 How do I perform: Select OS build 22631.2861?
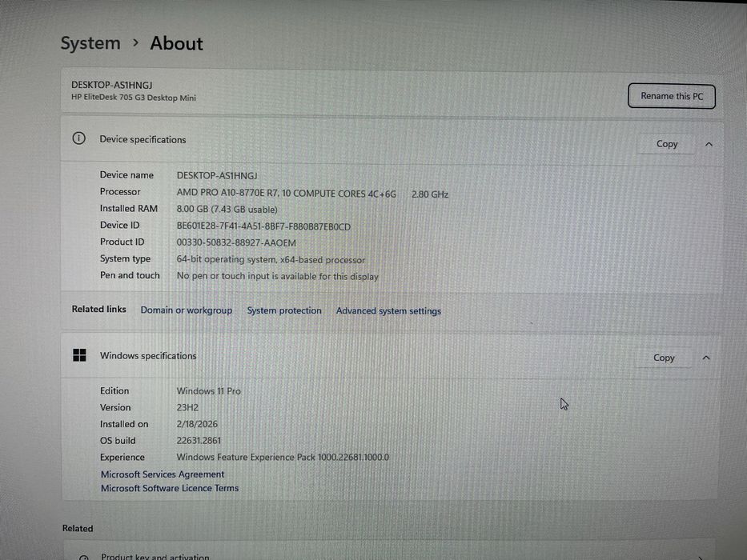click(199, 441)
